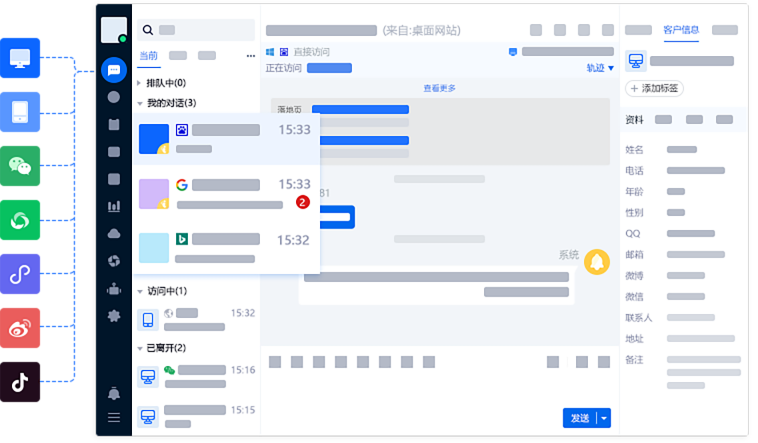The image size is (758, 443).
Task: Open the hamburger menu at sidebar bottom
Action: 114,417
